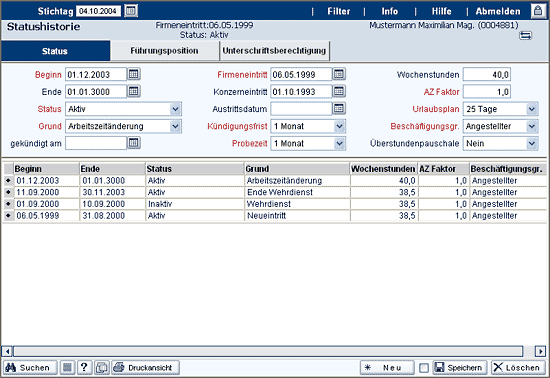550x378 pixels.
Task: Open the Urlaubsplan dropdown
Action: coord(532,109)
